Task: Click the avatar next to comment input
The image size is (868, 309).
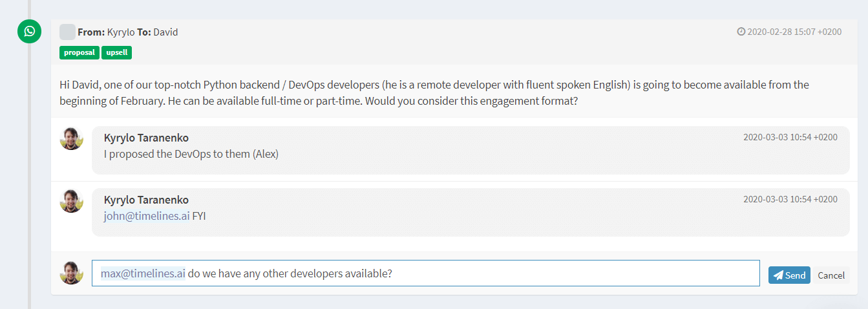Action: [72, 273]
